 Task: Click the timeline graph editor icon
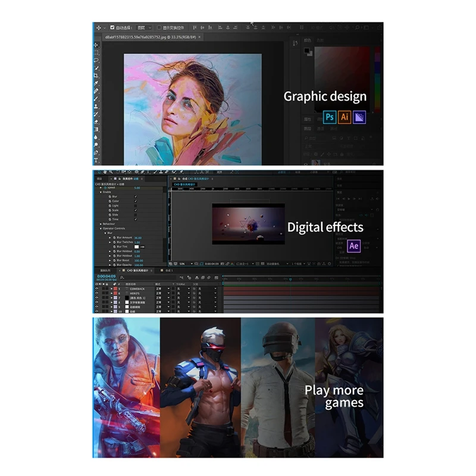point(216,277)
